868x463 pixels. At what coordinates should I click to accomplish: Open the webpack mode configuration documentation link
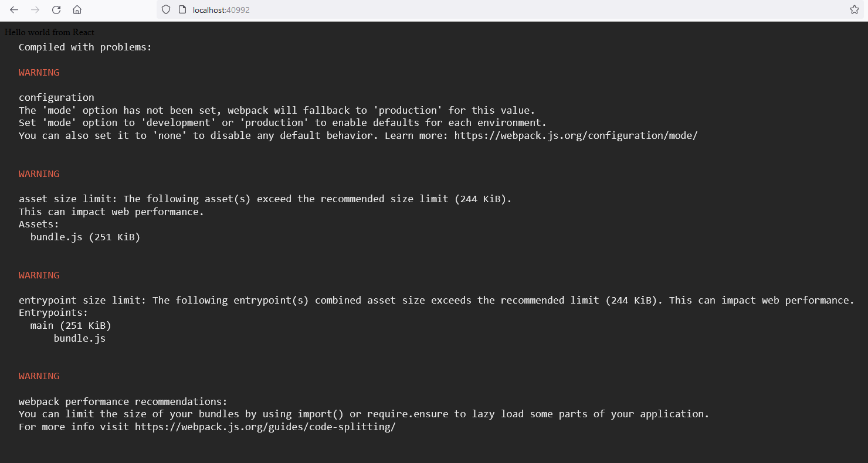(x=575, y=135)
